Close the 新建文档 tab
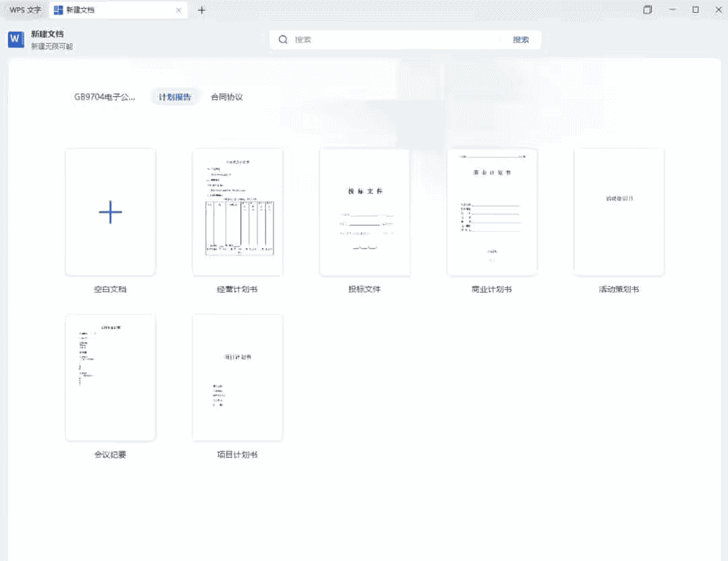The image size is (728, 561). tap(179, 10)
